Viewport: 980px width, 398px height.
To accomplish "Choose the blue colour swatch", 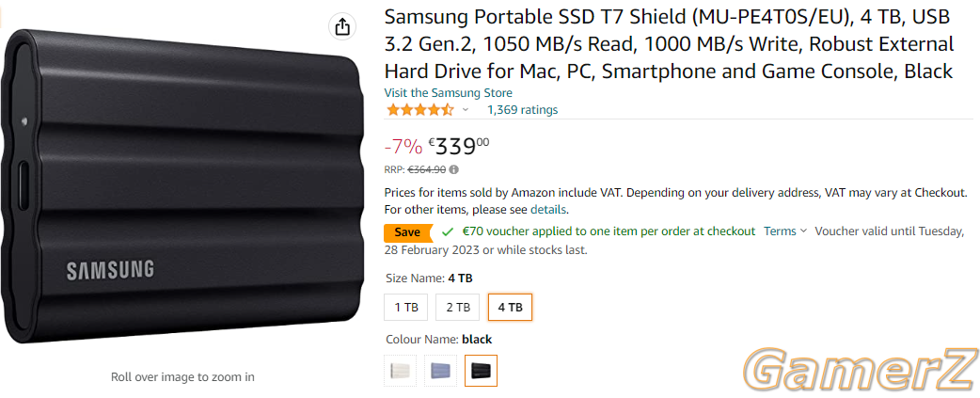I will coord(441,371).
